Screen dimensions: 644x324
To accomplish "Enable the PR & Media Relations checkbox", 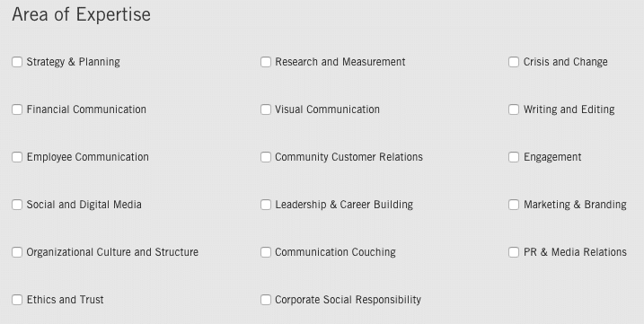I will [514, 252].
